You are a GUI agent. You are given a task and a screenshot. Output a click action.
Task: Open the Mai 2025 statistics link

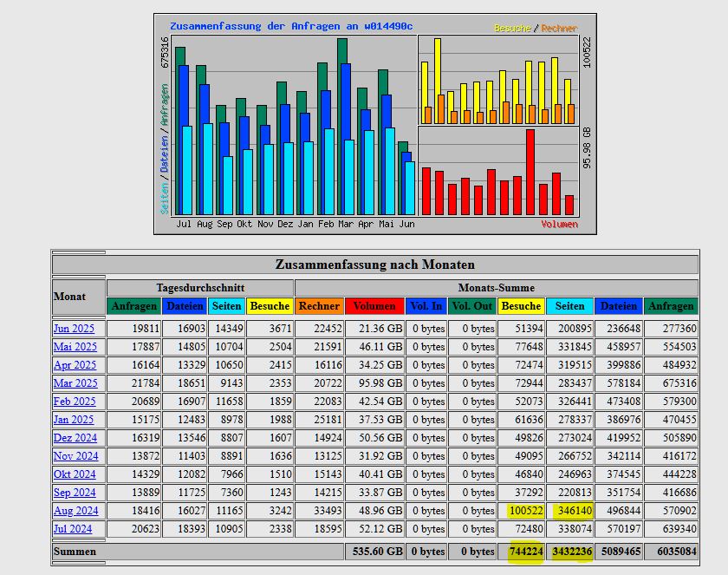click(75, 347)
